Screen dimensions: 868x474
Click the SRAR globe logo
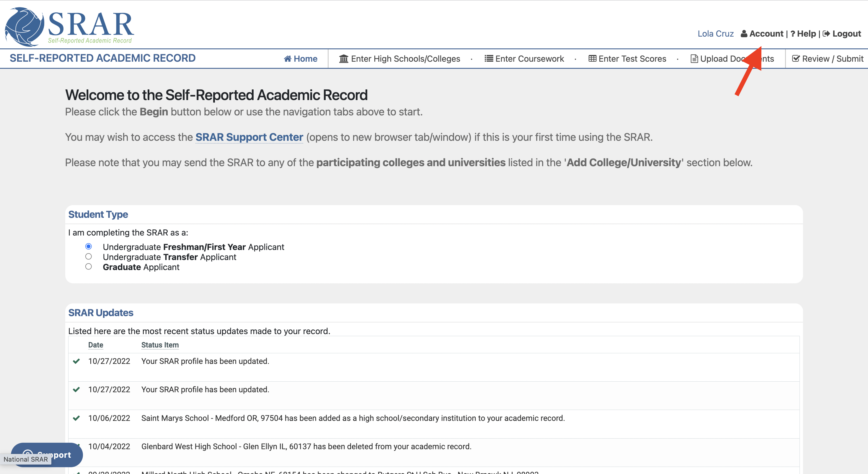click(24, 26)
